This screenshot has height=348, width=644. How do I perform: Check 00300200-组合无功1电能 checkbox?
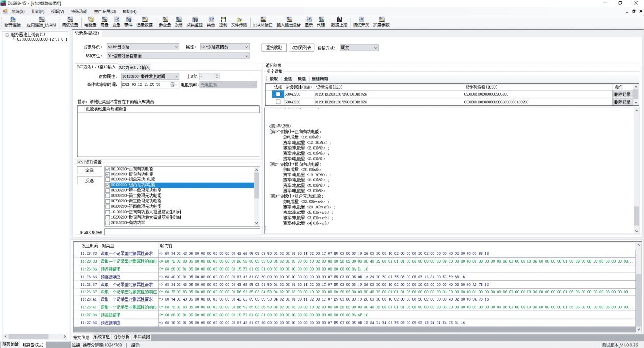108,179
